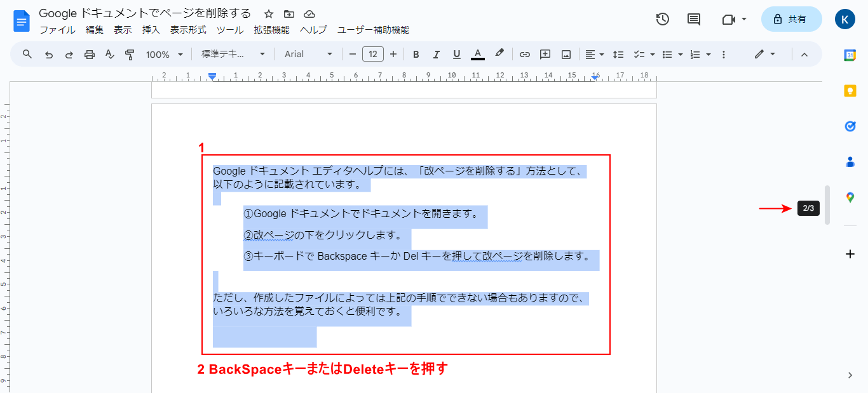868x393 pixels.
Task: Star the document title
Action: (269, 14)
